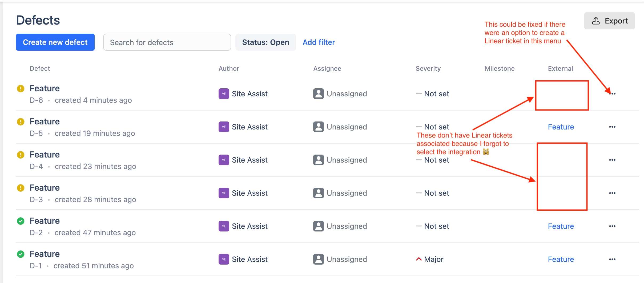This screenshot has height=283, width=644.
Task: Click the unassigned person icon in row D-3
Action: click(318, 193)
